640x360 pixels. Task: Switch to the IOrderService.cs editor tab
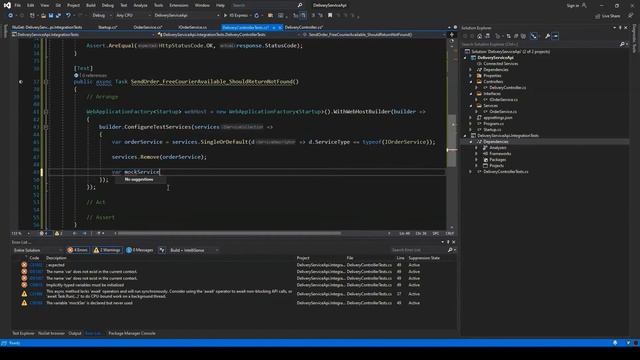[193, 27]
